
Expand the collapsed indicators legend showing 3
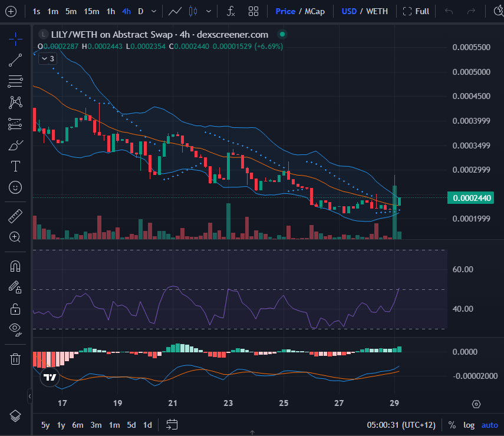48,59
